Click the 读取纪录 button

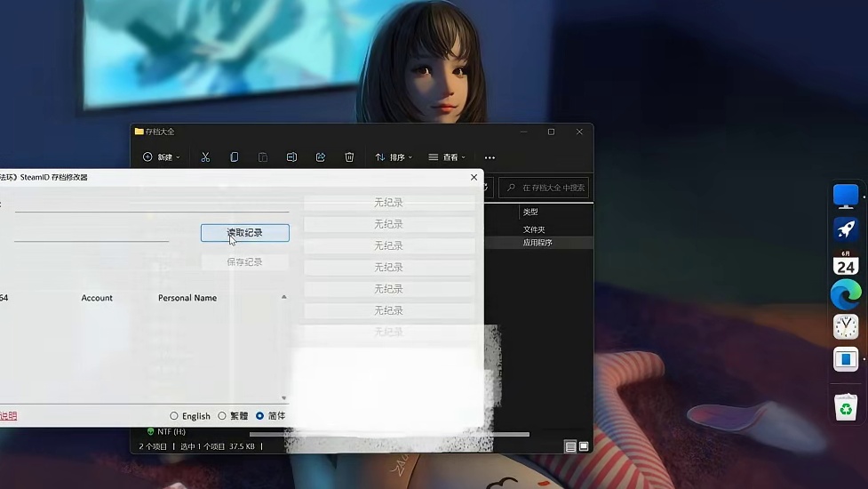(x=244, y=233)
